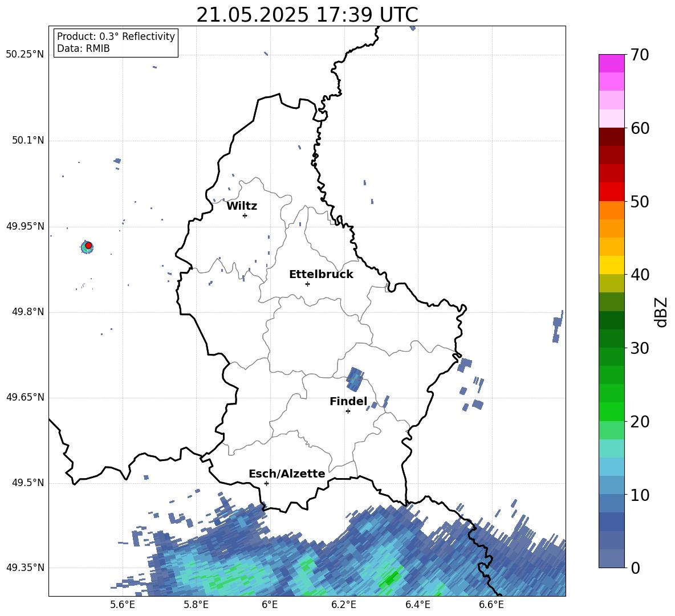The height and width of the screenshot is (616, 675).
Task: Select the Esch/Alzette station label
Action: click(x=287, y=474)
